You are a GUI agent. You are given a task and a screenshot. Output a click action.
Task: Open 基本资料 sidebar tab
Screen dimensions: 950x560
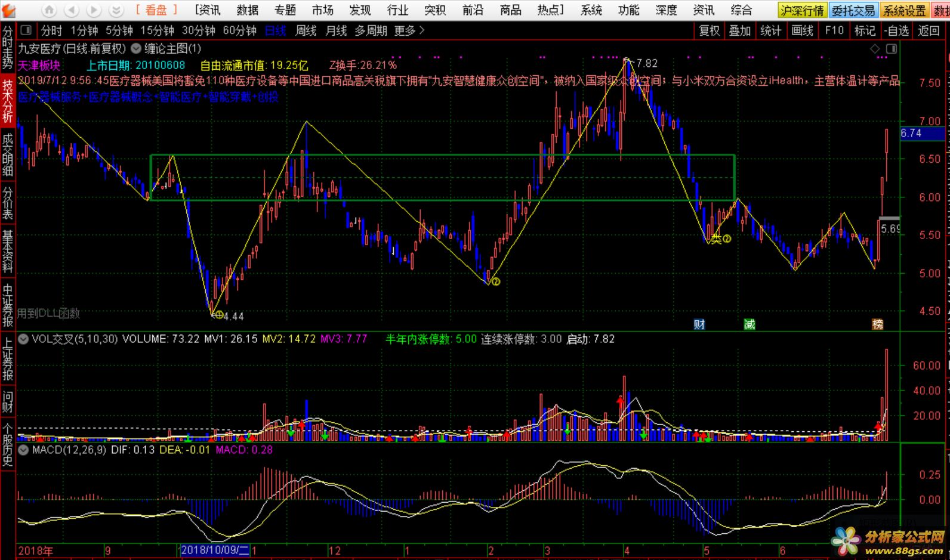[7, 251]
